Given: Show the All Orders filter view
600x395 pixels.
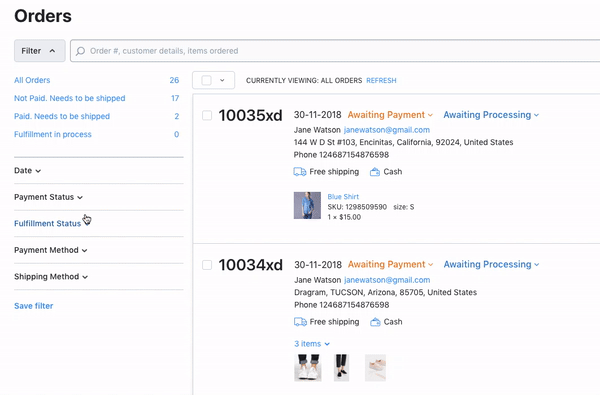Looking at the screenshot, I should click(32, 80).
